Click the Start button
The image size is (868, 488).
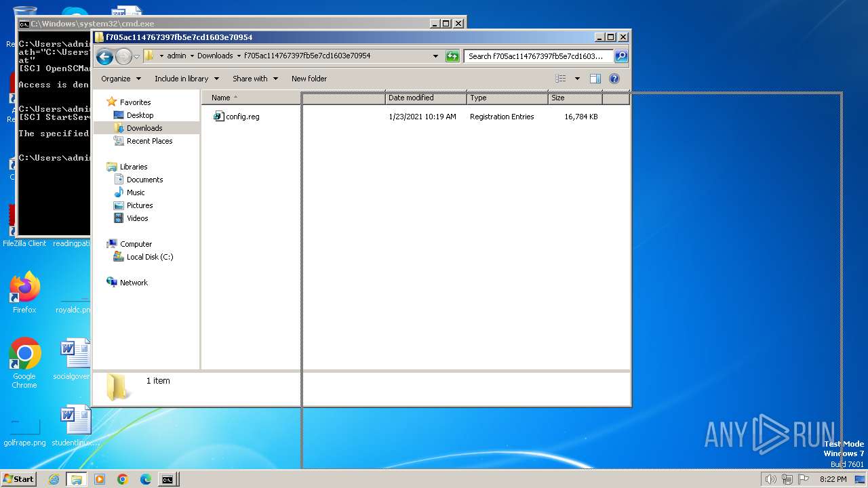click(18, 479)
